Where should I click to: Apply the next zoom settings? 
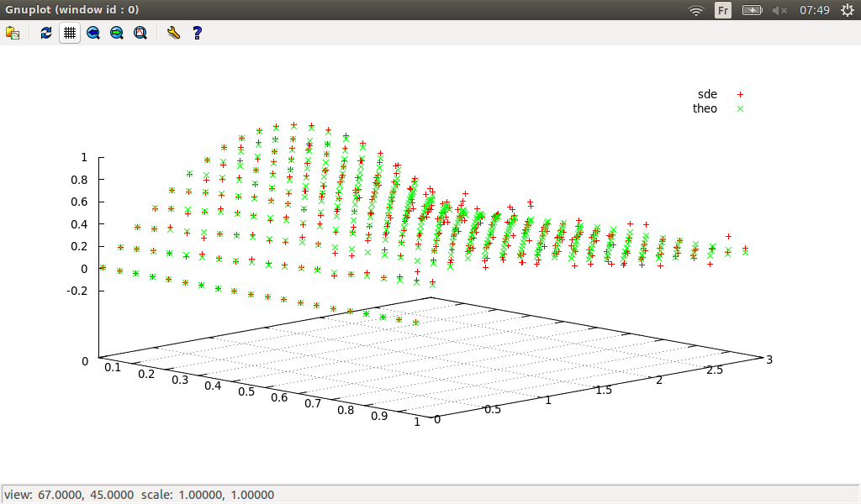pos(117,33)
